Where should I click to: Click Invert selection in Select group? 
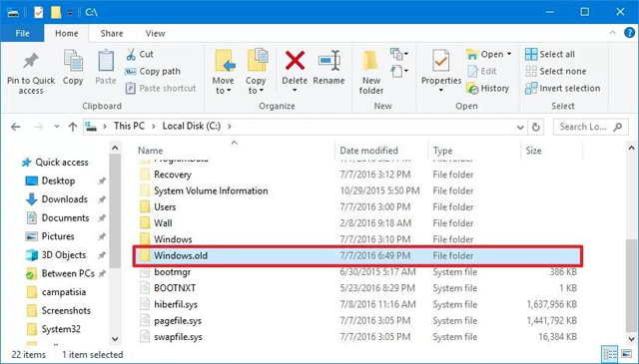coord(563,89)
